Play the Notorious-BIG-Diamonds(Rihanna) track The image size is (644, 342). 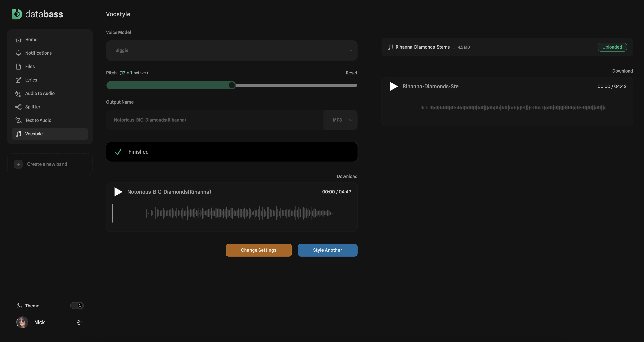coord(118,192)
